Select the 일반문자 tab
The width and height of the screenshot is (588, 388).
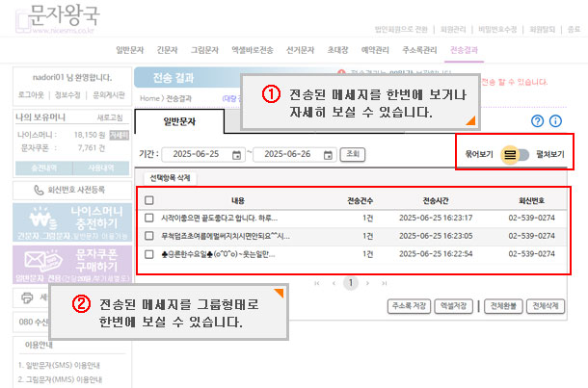pos(179,121)
